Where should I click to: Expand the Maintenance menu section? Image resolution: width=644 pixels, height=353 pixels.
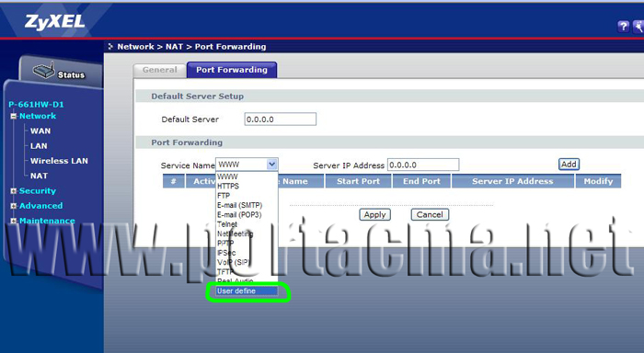(14, 221)
